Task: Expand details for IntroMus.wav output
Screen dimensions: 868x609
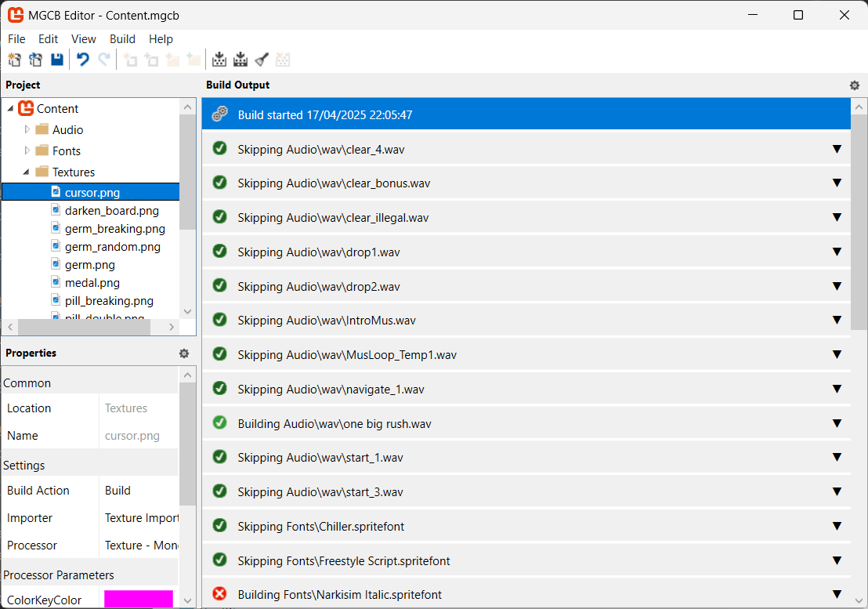Action: tap(837, 320)
